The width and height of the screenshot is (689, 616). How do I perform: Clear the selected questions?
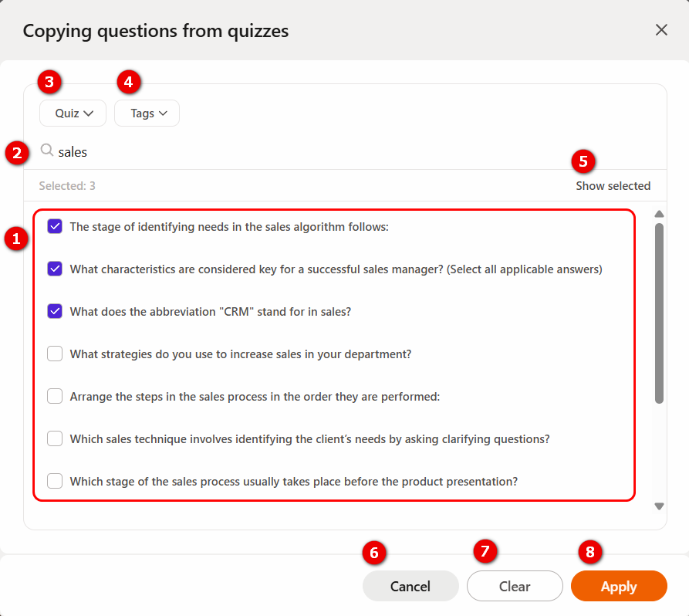tap(515, 586)
